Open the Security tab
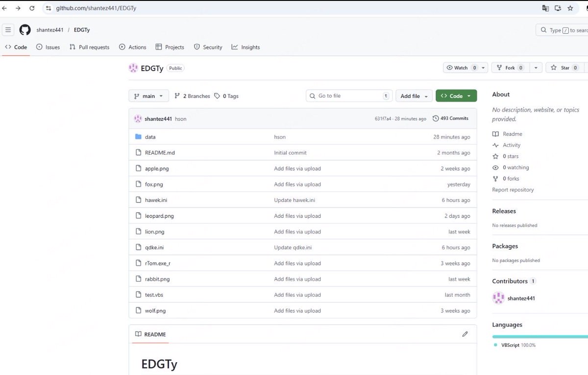Image resolution: width=588 pixels, height=375 pixels. point(208,47)
